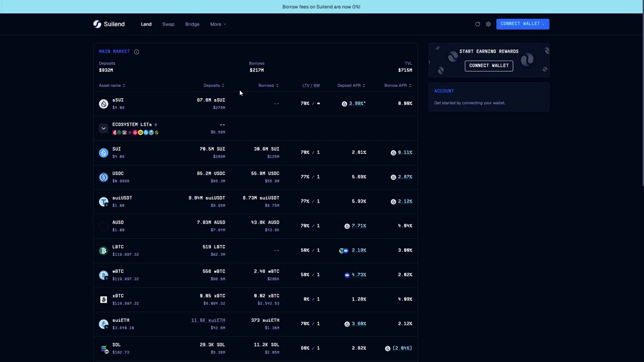Click the TVL $715M value
The image size is (644, 362).
pos(405,70)
